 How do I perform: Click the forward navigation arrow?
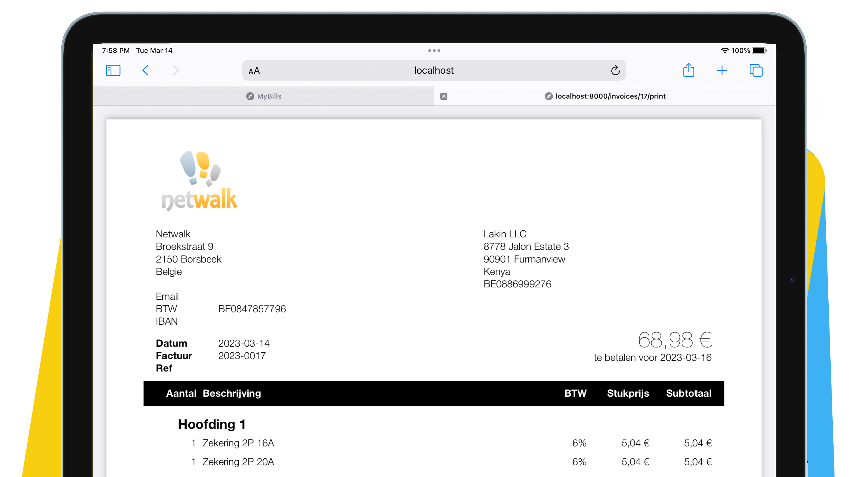pyautogui.click(x=176, y=70)
